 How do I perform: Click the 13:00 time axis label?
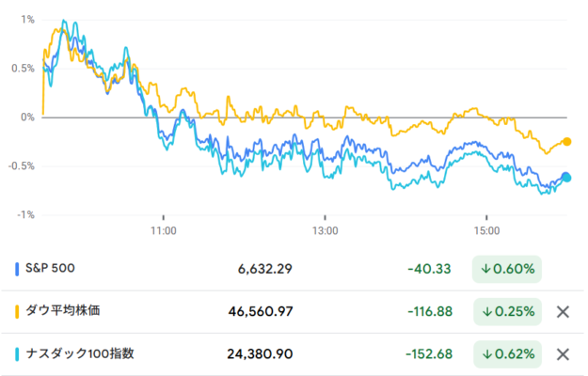point(325,229)
